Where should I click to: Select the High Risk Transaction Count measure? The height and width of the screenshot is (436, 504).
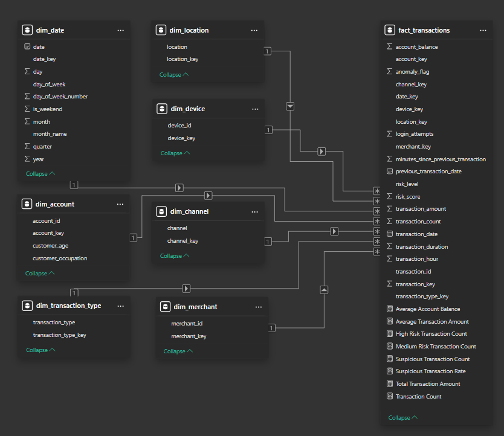431,334
